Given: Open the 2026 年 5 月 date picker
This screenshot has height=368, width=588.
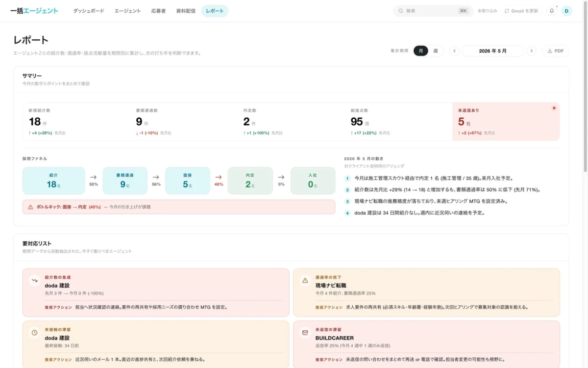Looking at the screenshot, I should (493, 51).
